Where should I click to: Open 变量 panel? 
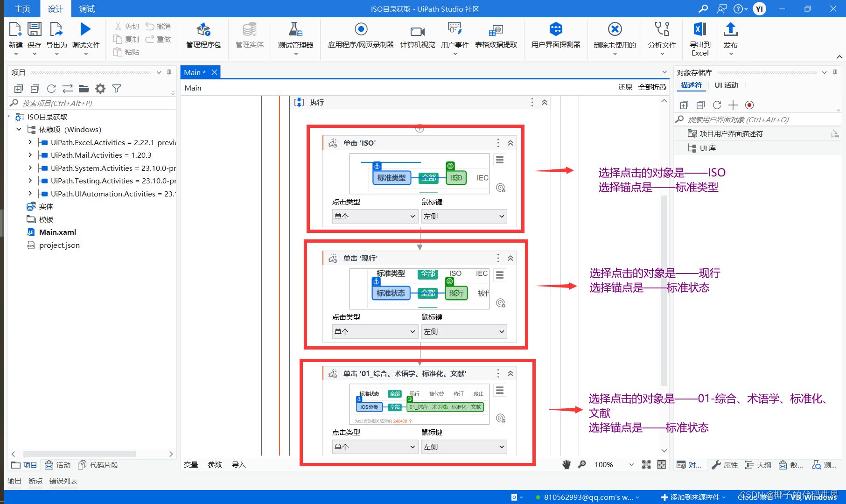[191, 464]
